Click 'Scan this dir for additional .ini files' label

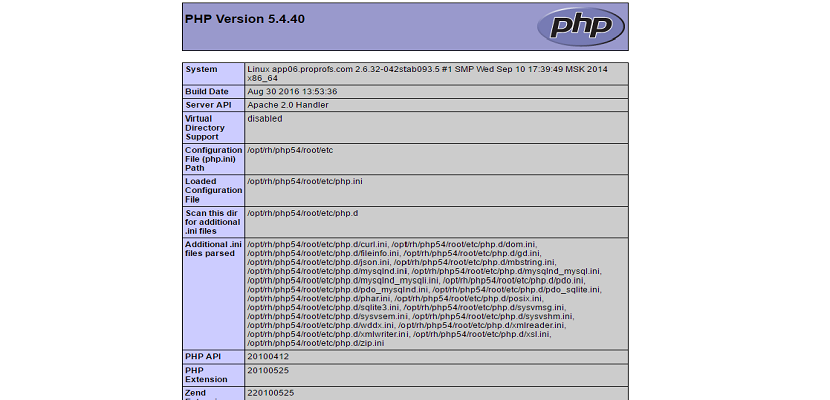point(212,222)
